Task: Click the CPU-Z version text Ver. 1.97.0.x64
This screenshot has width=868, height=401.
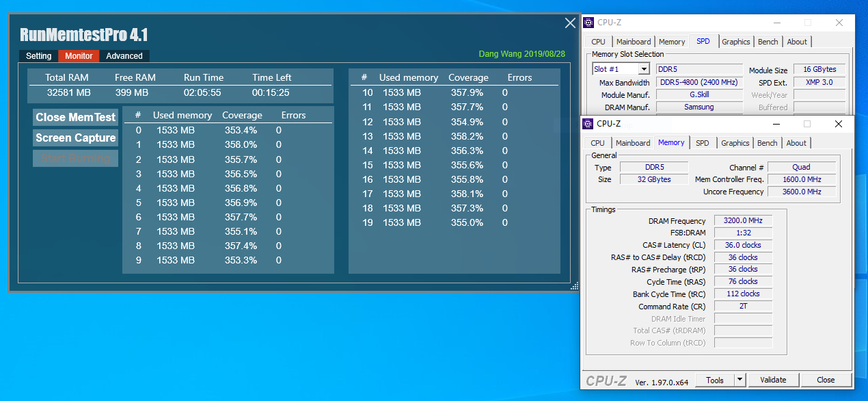Action: click(662, 381)
